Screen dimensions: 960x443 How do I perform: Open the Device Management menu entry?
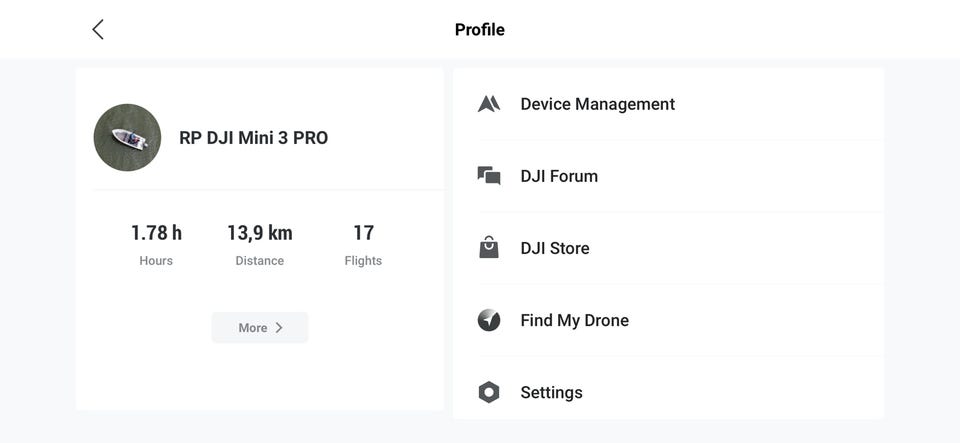(597, 104)
